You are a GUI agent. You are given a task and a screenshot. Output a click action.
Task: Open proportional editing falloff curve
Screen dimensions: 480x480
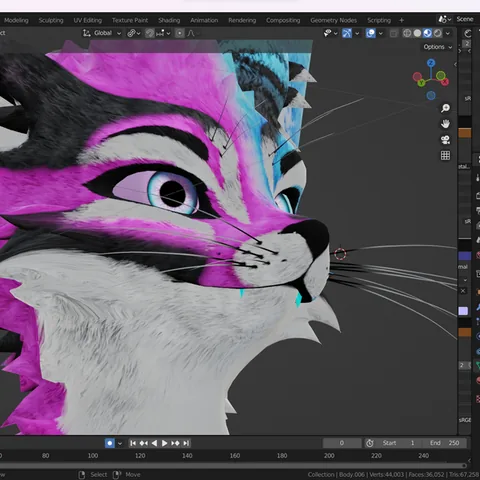[191, 33]
